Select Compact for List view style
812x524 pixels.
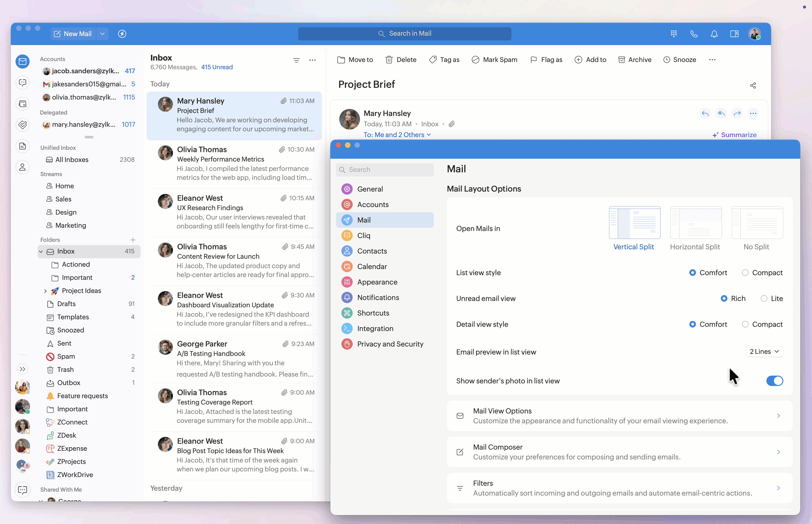coord(745,273)
